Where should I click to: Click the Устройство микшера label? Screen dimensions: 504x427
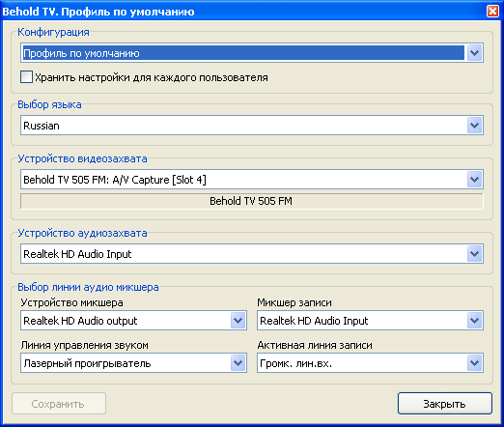(71, 302)
